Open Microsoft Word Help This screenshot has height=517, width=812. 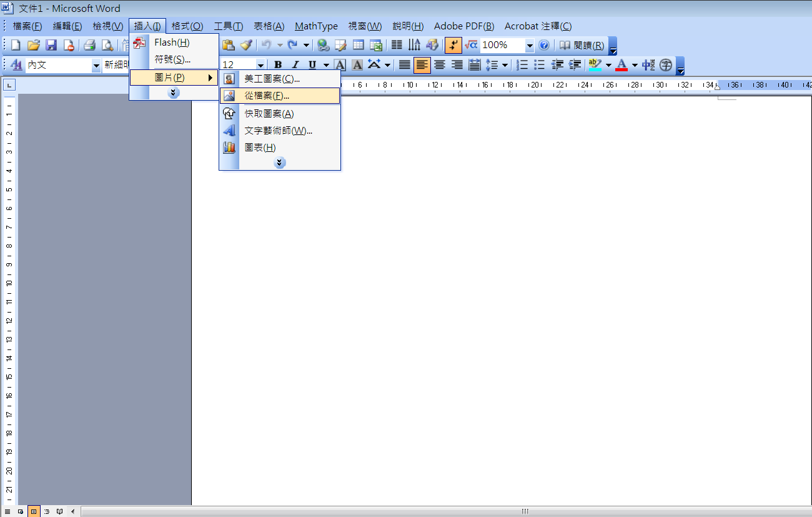544,45
